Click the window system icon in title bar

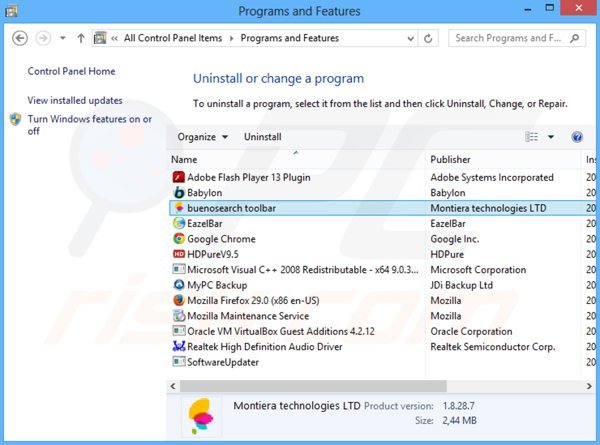[x=11, y=11]
